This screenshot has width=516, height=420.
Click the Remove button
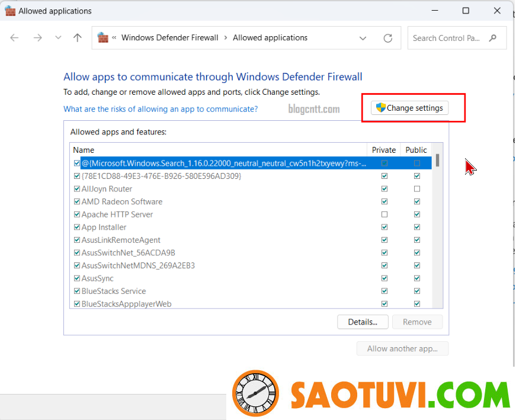coord(417,322)
